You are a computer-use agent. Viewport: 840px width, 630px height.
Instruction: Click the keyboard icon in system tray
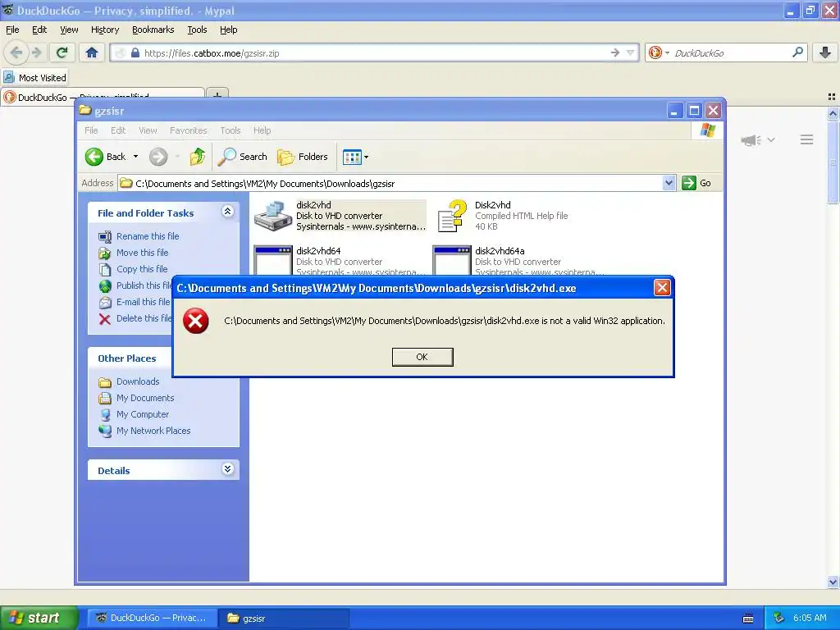[x=748, y=619]
